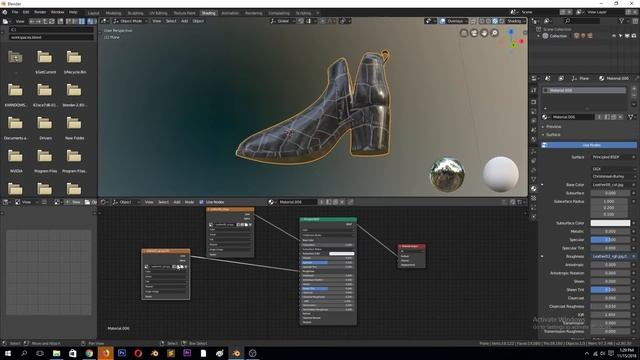This screenshot has width=640, height=360.
Task: Adjust the Specular slider in properties
Action: [x=610, y=240]
